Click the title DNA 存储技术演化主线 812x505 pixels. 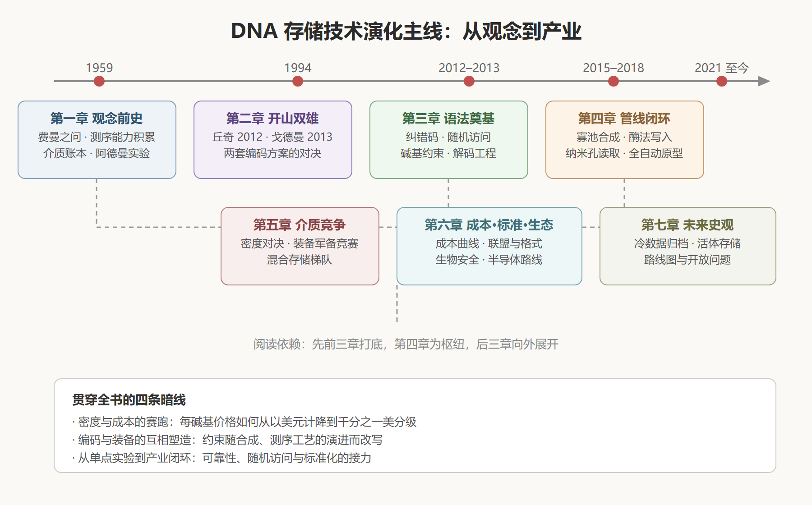(x=406, y=31)
